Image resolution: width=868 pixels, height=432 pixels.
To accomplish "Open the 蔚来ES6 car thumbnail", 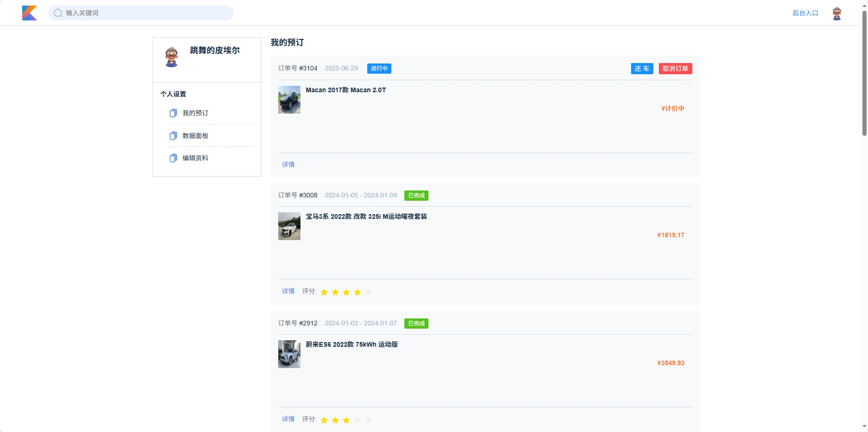I will point(289,354).
